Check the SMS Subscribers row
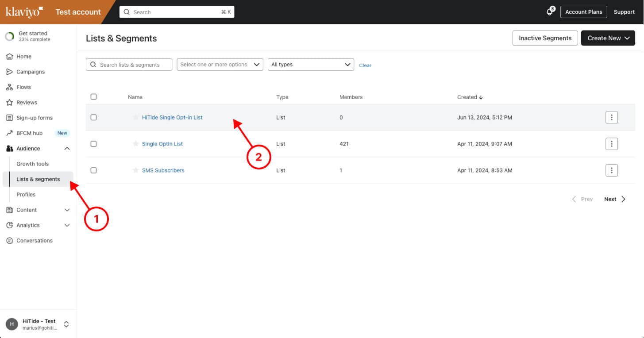The image size is (644, 338). pyautogui.click(x=93, y=170)
